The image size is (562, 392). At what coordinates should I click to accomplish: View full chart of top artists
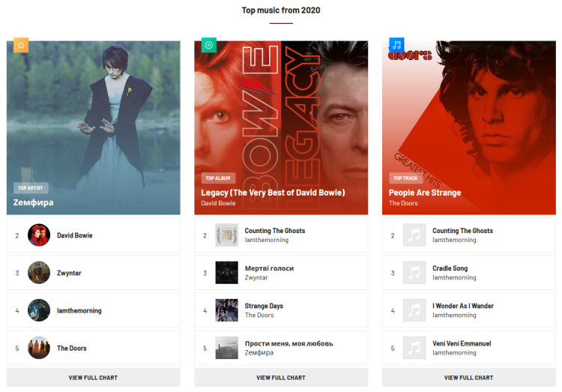coord(94,378)
